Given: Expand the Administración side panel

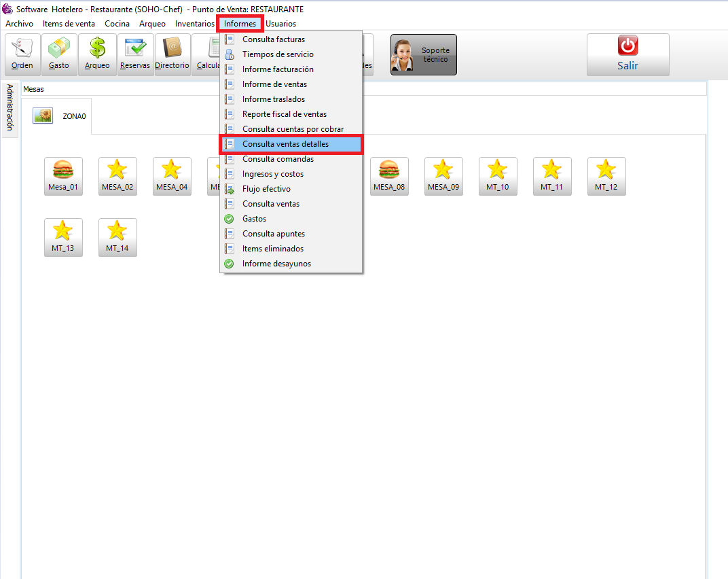Looking at the screenshot, I should [10, 107].
